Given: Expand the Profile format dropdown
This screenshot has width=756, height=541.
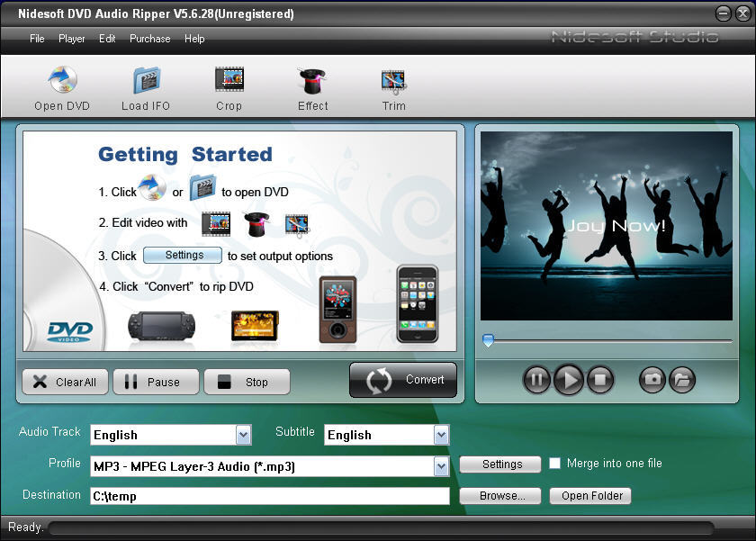Looking at the screenshot, I should tap(441, 466).
